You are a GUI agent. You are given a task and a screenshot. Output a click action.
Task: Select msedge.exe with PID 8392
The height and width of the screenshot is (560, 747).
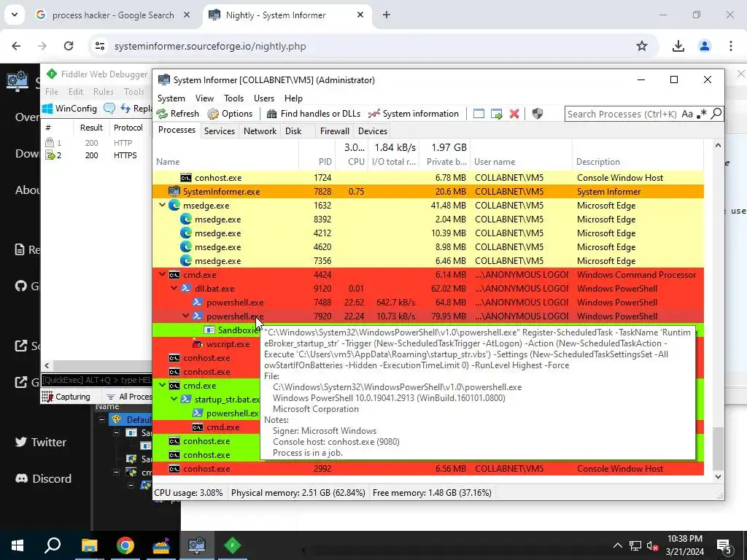pyautogui.click(x=427, y=219)
